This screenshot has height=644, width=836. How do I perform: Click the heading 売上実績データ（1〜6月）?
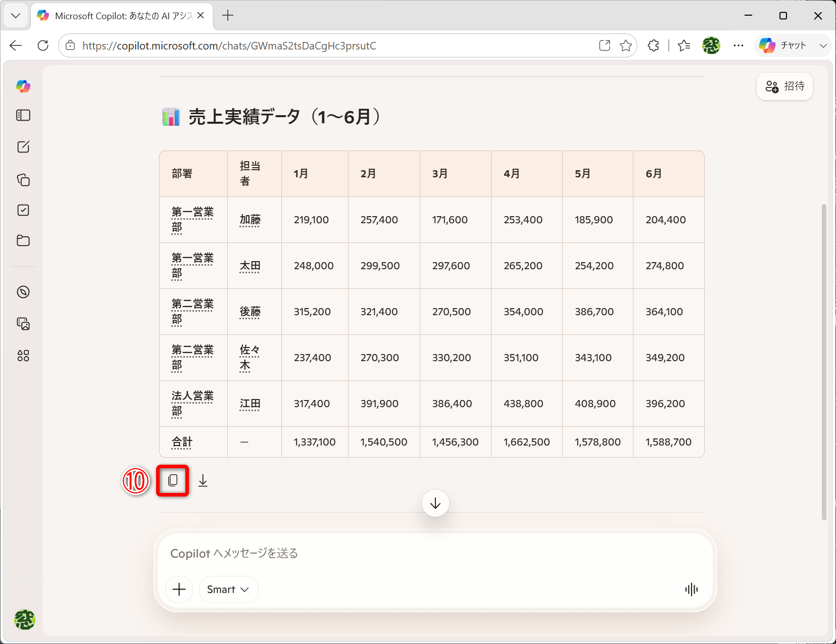[x=285, y=117]
